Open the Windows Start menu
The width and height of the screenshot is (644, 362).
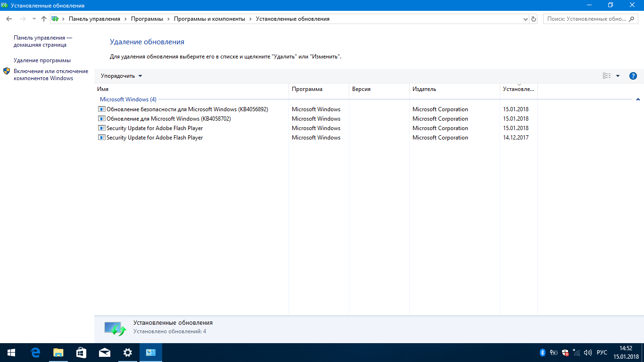[x=11, y=353]
